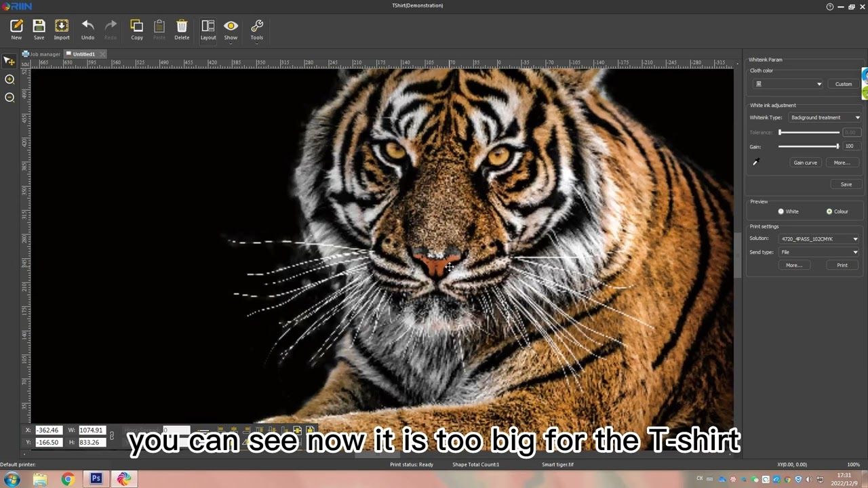Viewport: 868px width, 488px height.
Task: Click the Gain value field 100
Action: pos(850,146)
